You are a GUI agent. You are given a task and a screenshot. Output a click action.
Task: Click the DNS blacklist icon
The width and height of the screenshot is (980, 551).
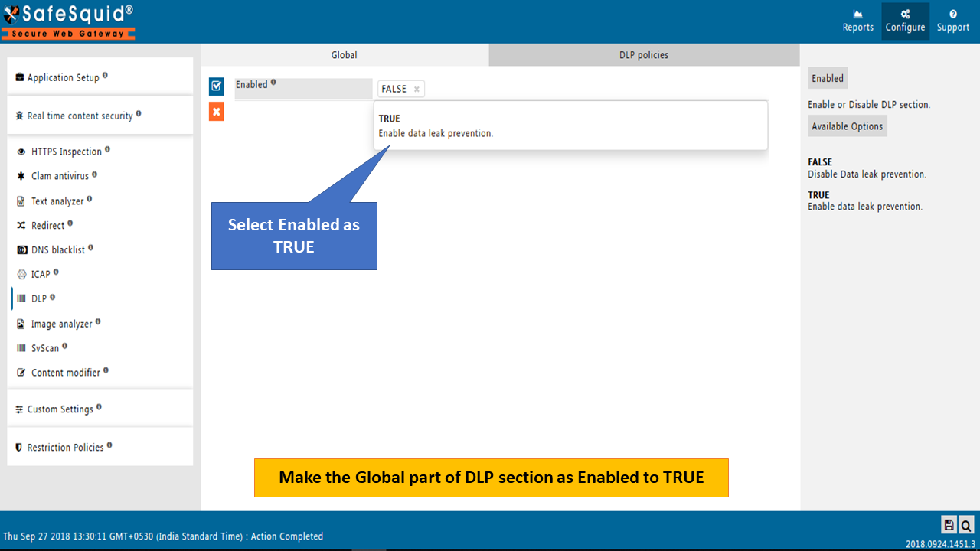point(21,250)
